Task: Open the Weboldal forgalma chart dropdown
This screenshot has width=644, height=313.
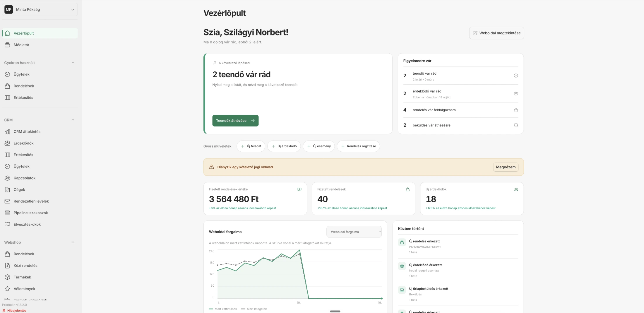Action: tap(354, 232)
